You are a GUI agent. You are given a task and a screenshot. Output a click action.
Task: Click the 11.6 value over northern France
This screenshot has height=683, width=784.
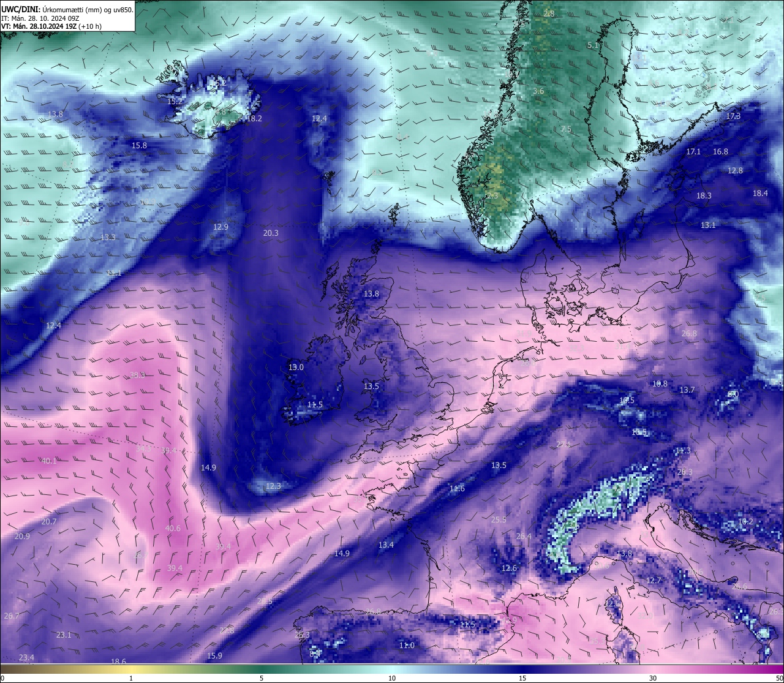457,488
